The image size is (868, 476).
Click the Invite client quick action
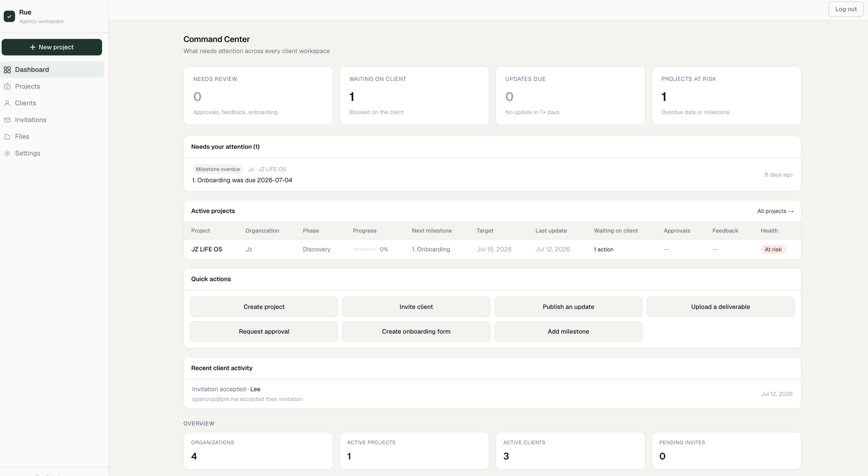(x=416, y=307)
